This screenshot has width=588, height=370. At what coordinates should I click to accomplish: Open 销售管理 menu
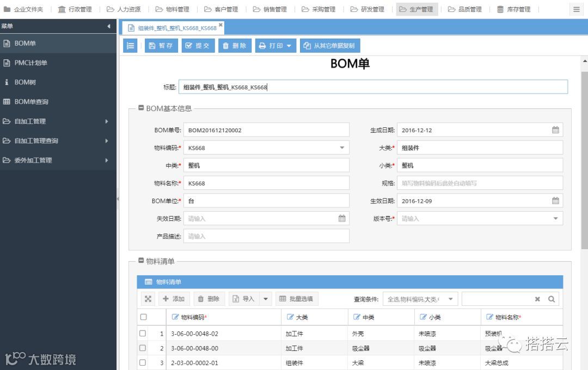coord(270,9)
